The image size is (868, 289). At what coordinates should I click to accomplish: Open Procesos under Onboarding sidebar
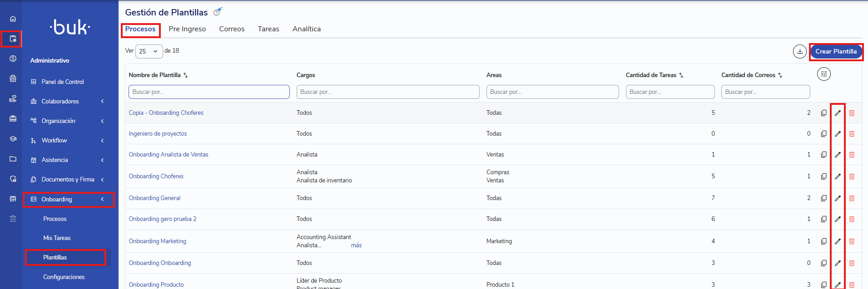[55, 219]
